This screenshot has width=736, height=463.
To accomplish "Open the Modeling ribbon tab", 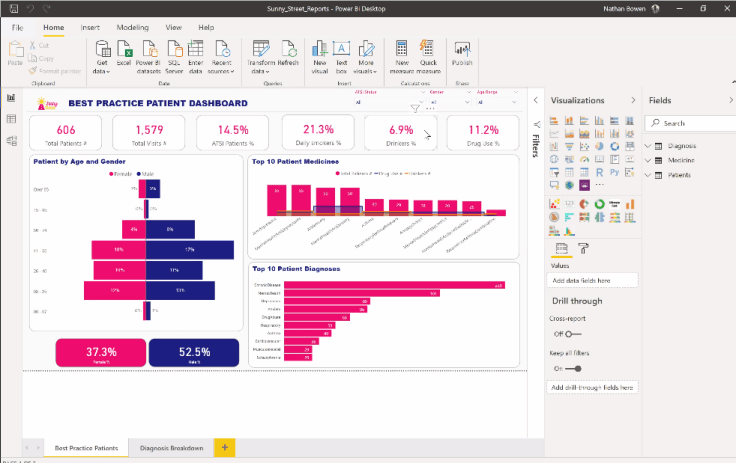I will (132, 27).
